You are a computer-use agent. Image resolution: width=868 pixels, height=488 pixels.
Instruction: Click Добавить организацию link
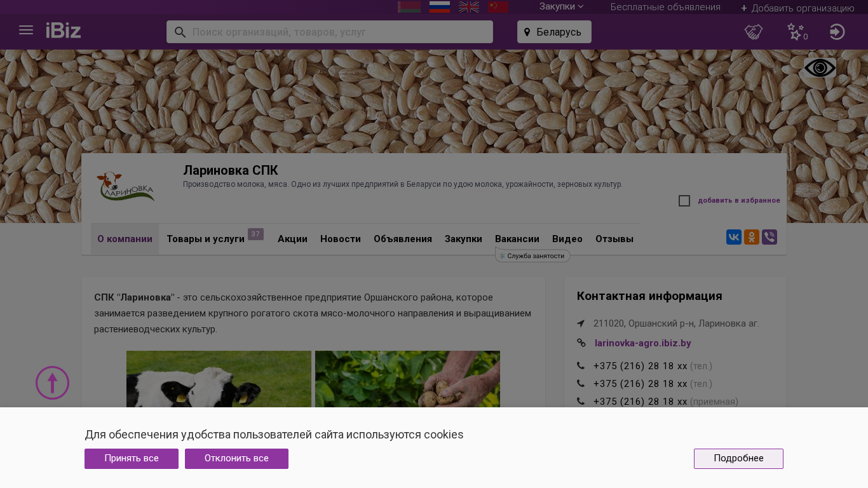[x=803, y=8]
